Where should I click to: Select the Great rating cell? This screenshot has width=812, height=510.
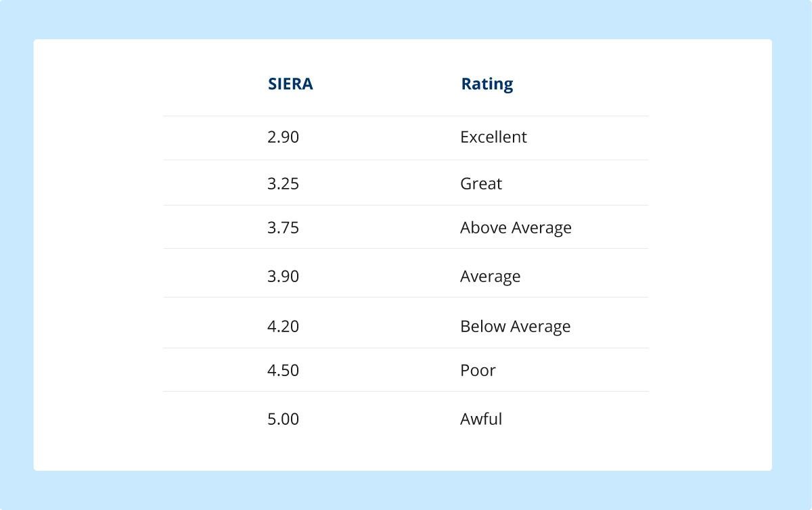(x=480, y=184)
